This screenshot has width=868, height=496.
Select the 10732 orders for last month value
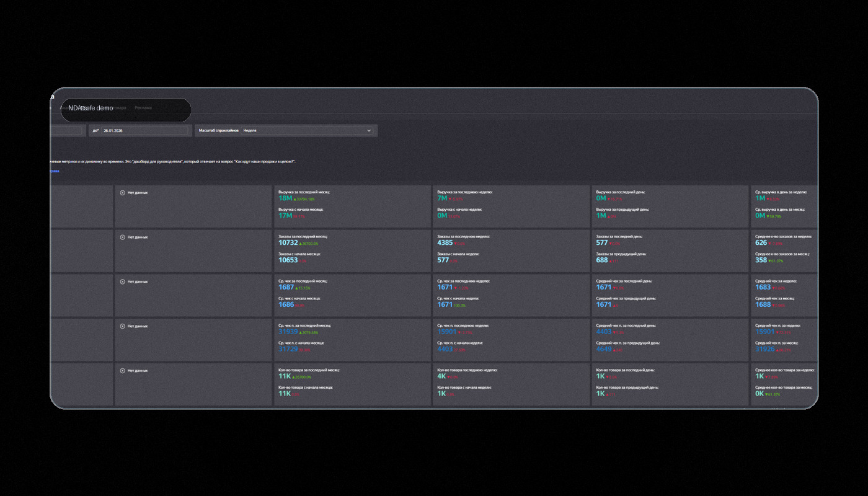(x=288, y=243)
